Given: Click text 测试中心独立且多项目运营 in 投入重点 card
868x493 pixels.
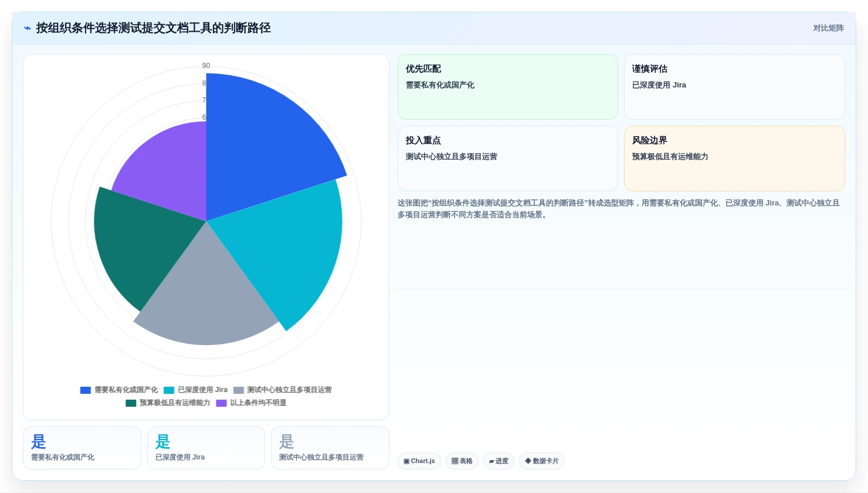Looking at the screenshot, I should pos(452,157).
